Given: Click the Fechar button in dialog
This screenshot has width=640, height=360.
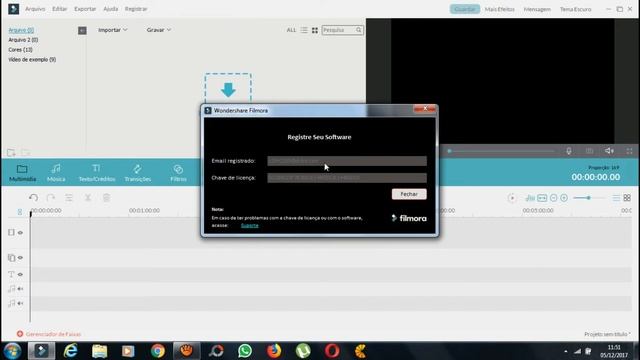Looking at the screenshot, I should (x=409, y=194).
